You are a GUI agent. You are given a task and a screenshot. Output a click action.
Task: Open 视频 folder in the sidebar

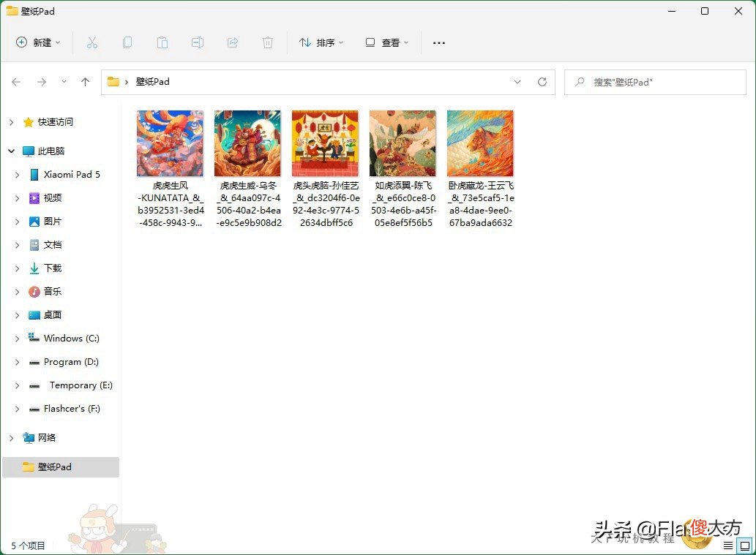[x=53, y=197]
